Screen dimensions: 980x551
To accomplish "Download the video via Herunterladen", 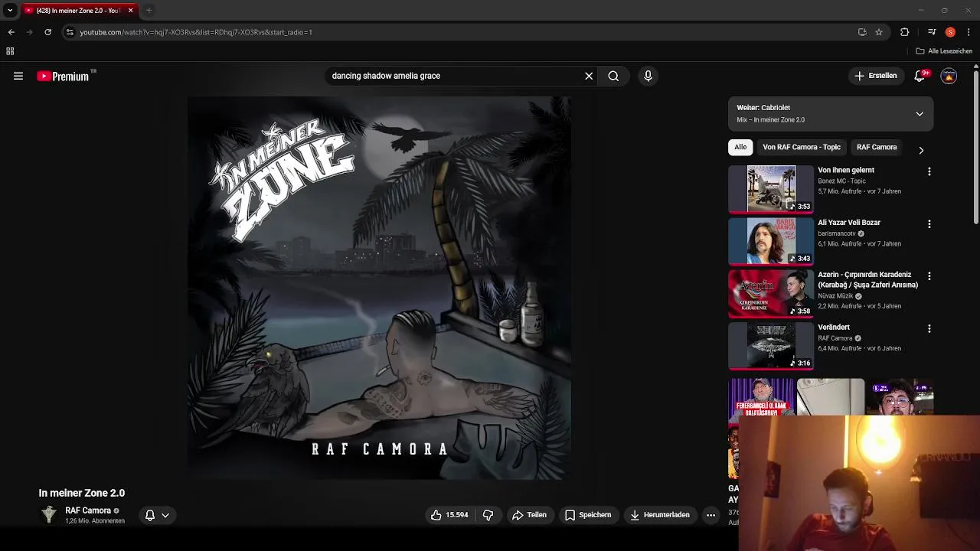I will 660,515.
